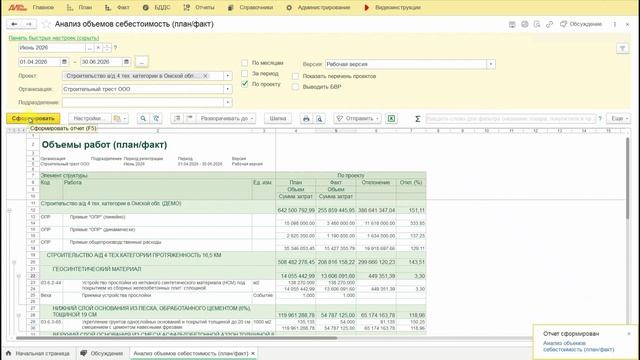Click the question mark beside the month field
This screenshot has height=360, width=640.
tap(116, 48)
